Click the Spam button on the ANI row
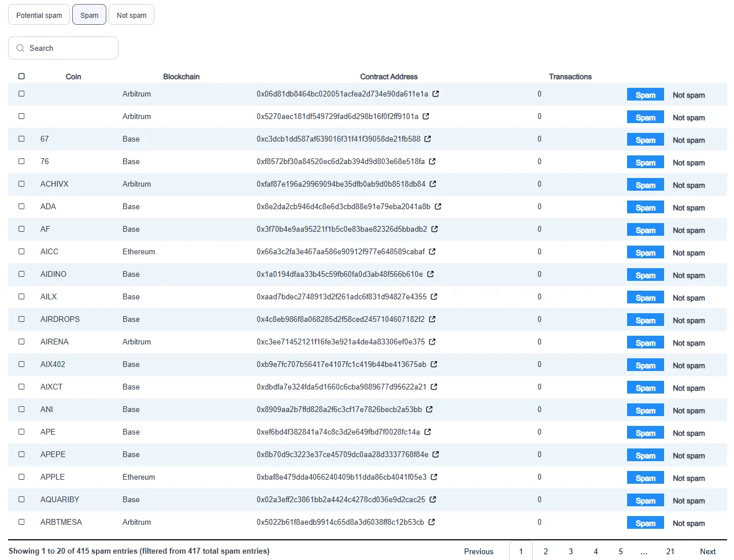734x560 pixels. click(645, 410)
